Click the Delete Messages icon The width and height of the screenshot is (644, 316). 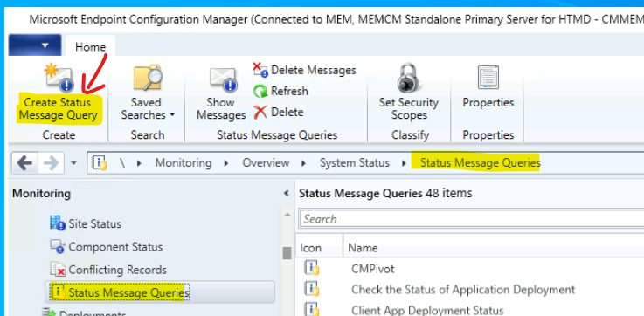[260, 69]
